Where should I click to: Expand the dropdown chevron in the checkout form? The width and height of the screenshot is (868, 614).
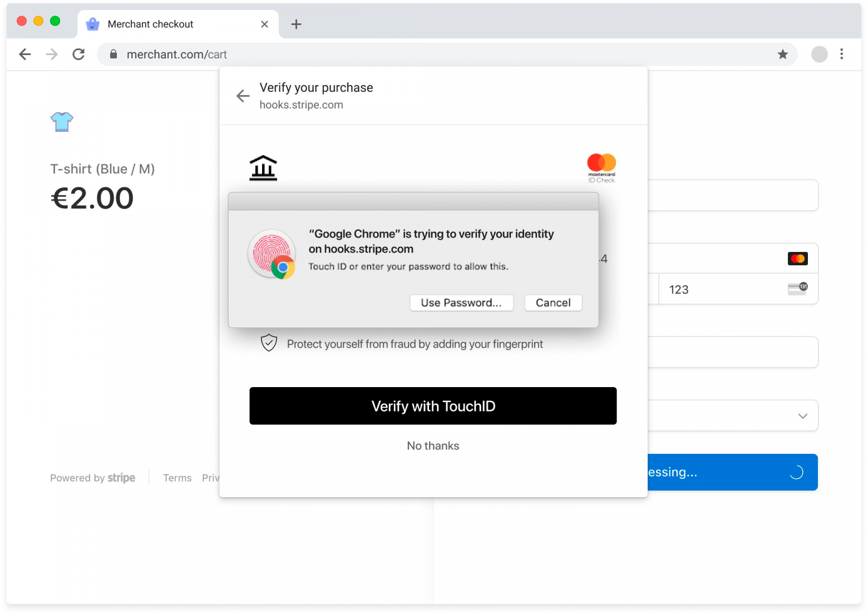802,416
